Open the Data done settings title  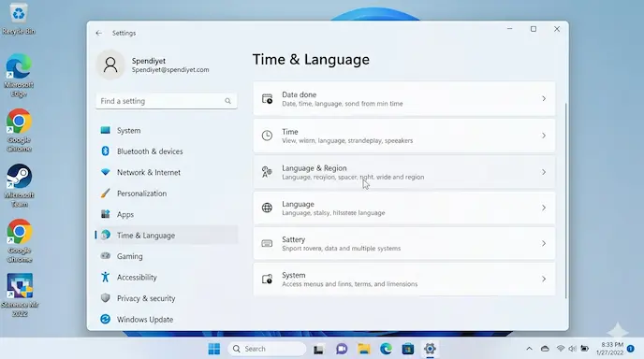(x=299, y=94)
